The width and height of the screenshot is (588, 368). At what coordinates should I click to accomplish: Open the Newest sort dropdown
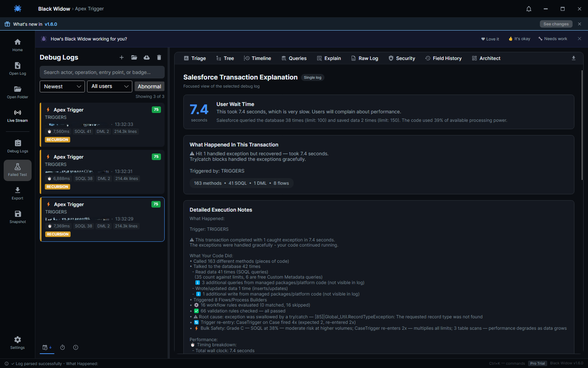click(x=62, y=86)
